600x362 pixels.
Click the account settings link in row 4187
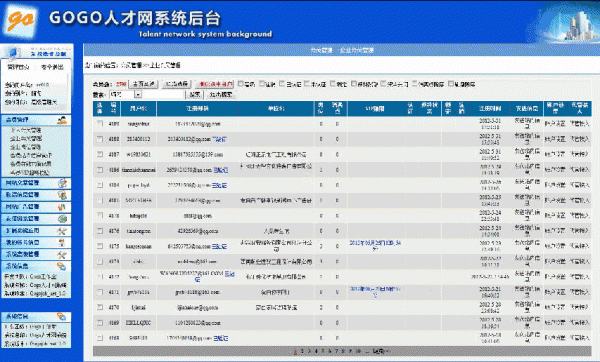click(555, 155)
